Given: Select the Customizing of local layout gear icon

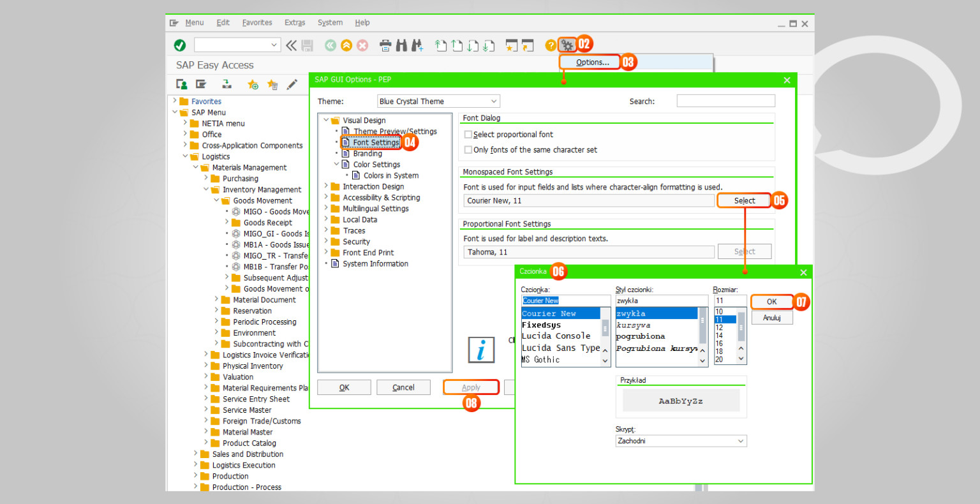Looking at the screenshot, I should click(x=567, y=45).
